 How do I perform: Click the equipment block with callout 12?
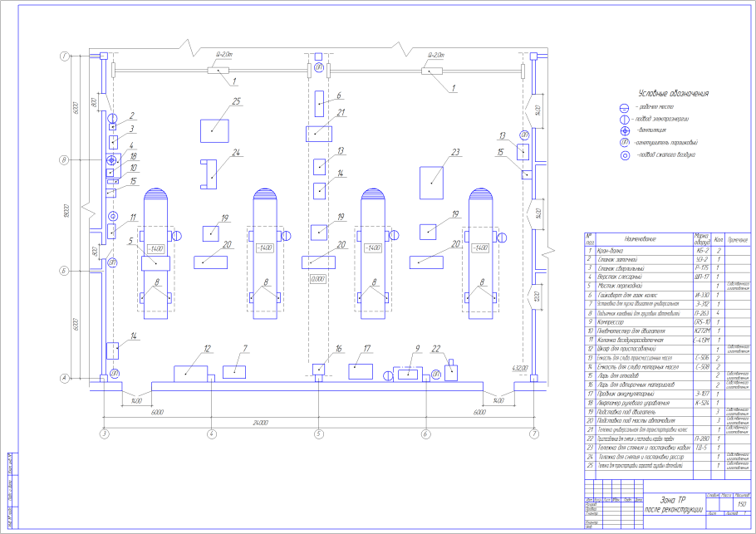(x=189, y=372)
